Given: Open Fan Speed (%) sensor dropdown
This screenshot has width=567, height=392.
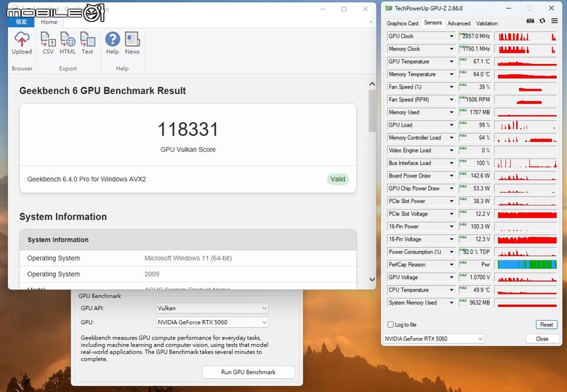Looking at the screenshot, I should pyautogui.click(x=451, y=87).
